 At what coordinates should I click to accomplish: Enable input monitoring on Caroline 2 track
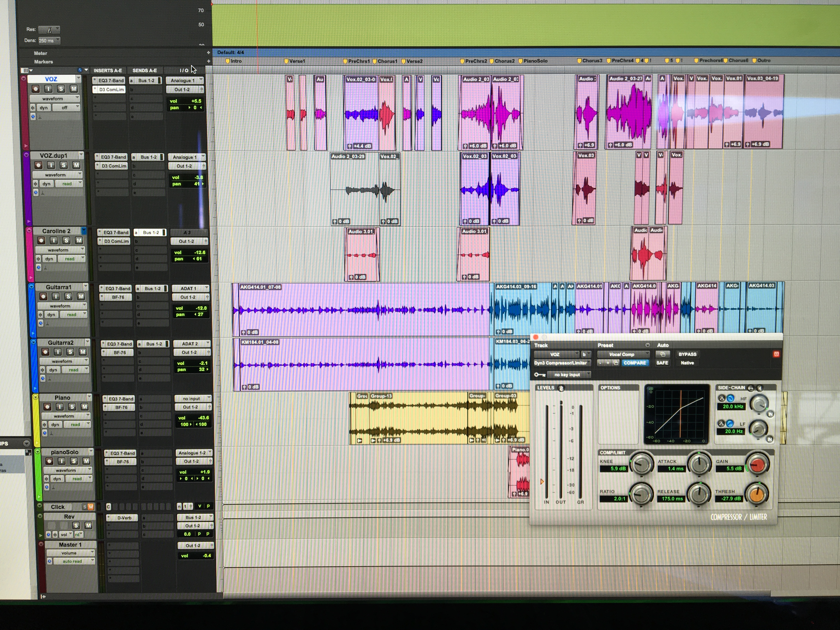click(54, 240)
